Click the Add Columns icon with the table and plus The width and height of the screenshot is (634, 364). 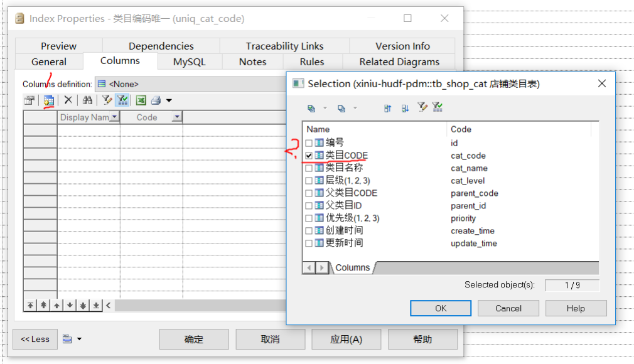tap(48, 100)
